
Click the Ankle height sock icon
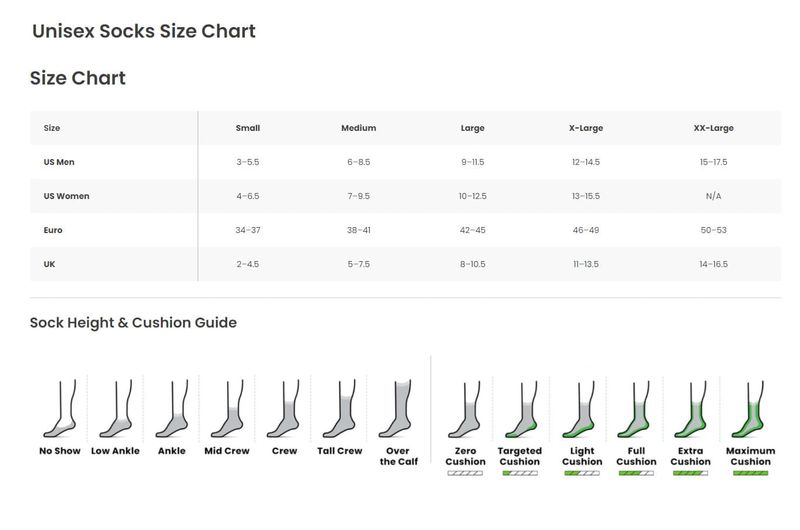[171, 410]
